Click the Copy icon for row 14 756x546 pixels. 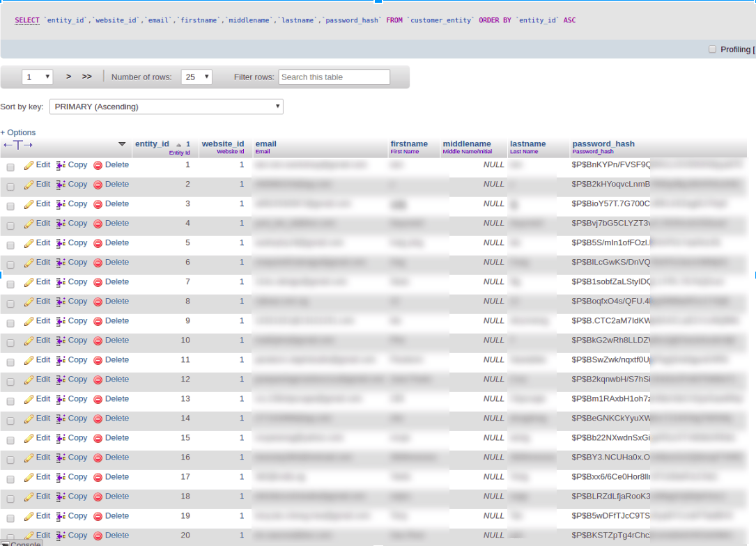[x=61, y=419]
